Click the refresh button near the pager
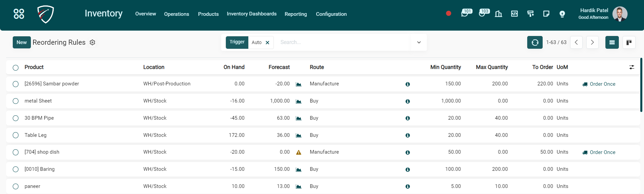 (x=535, y=42)
